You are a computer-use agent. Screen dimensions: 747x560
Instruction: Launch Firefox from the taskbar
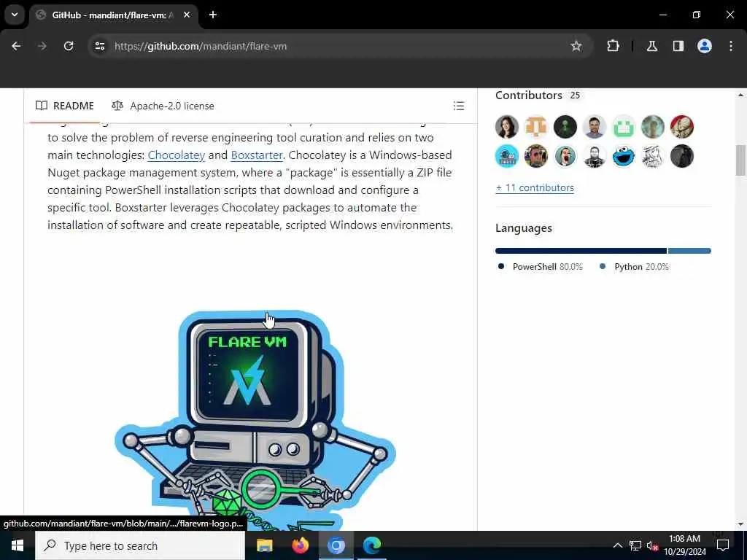300,545
